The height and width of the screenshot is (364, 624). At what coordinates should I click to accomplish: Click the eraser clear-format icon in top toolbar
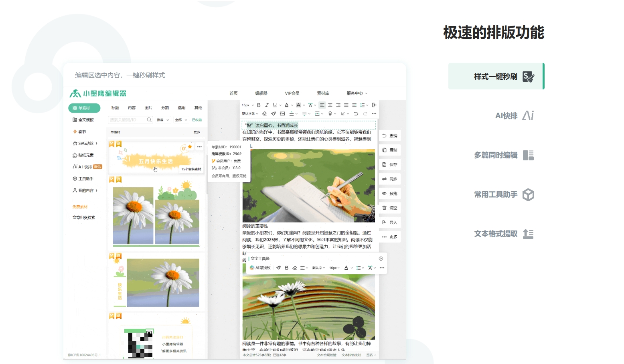(x=264, y=113)
